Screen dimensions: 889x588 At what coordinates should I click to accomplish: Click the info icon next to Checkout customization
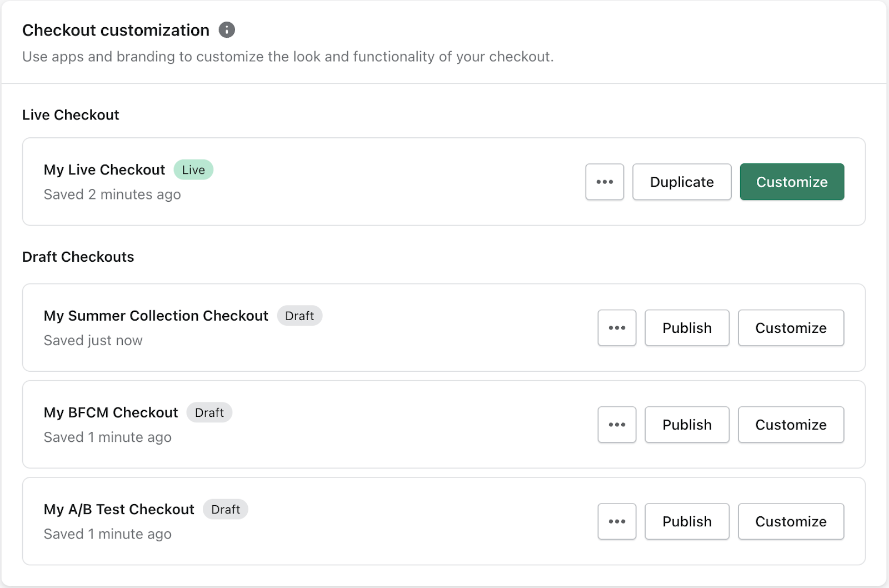(x=227, y=31)
